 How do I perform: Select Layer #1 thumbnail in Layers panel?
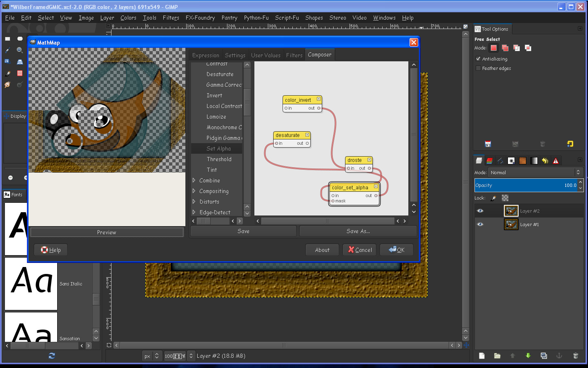coord(511,224)
